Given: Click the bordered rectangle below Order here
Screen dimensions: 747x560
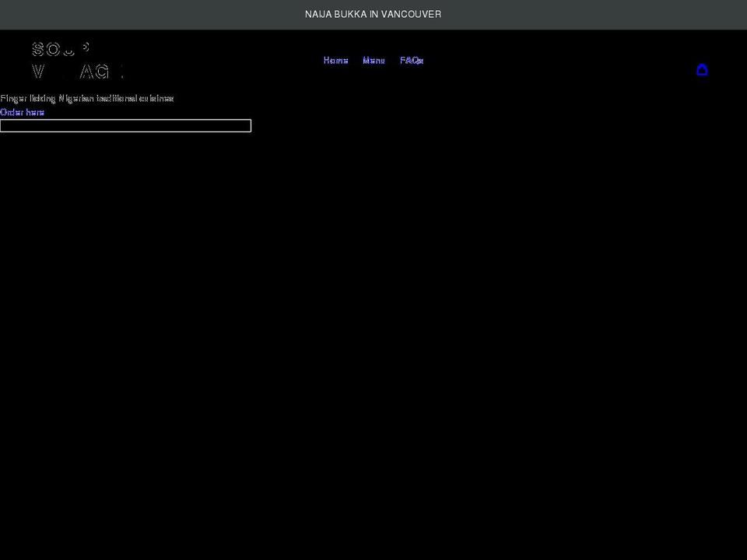Looking at the screenshot, I should click(x=124, y=125).
